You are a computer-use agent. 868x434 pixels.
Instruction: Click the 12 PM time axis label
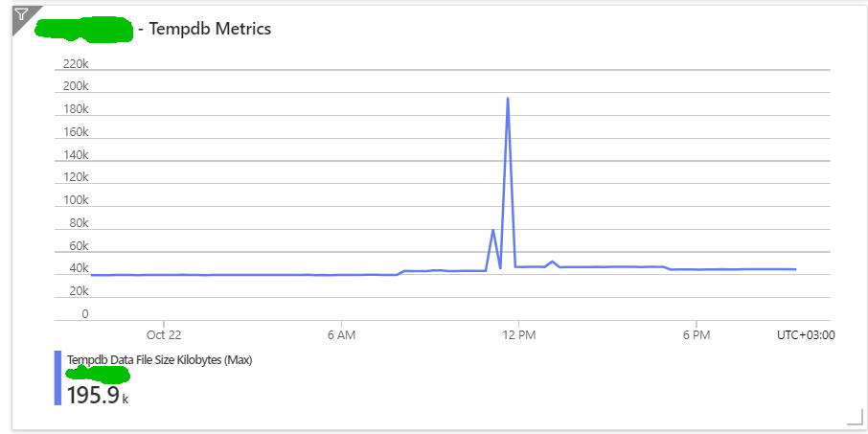(518, 334)
